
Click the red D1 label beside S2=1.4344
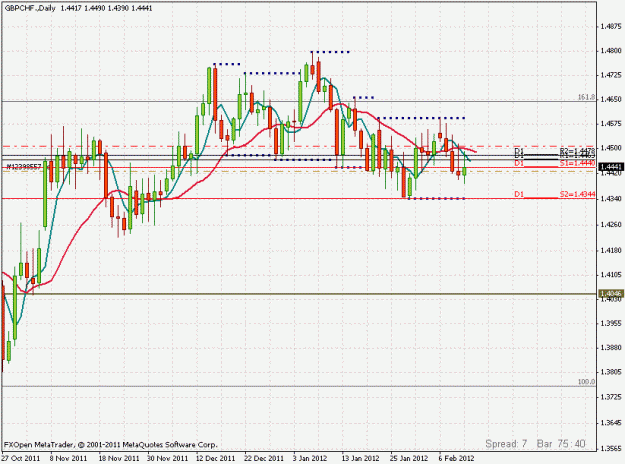click(519, 195)
